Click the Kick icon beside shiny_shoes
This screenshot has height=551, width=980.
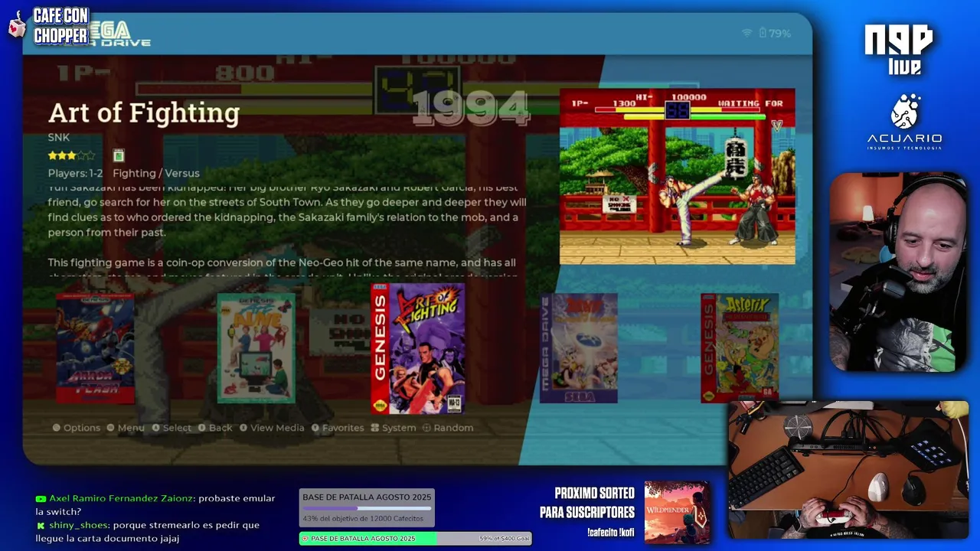click(41, 526)
